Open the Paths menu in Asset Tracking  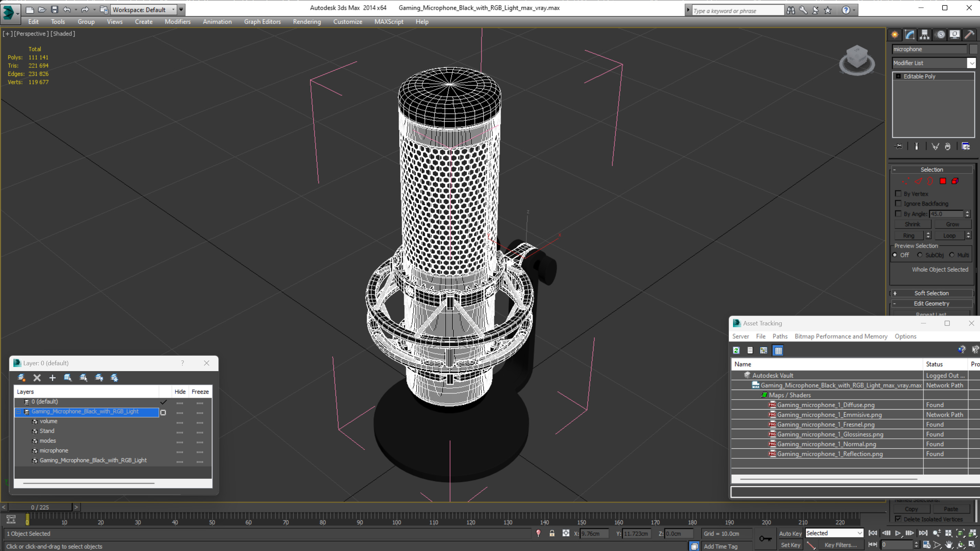[x=780, y=336]
